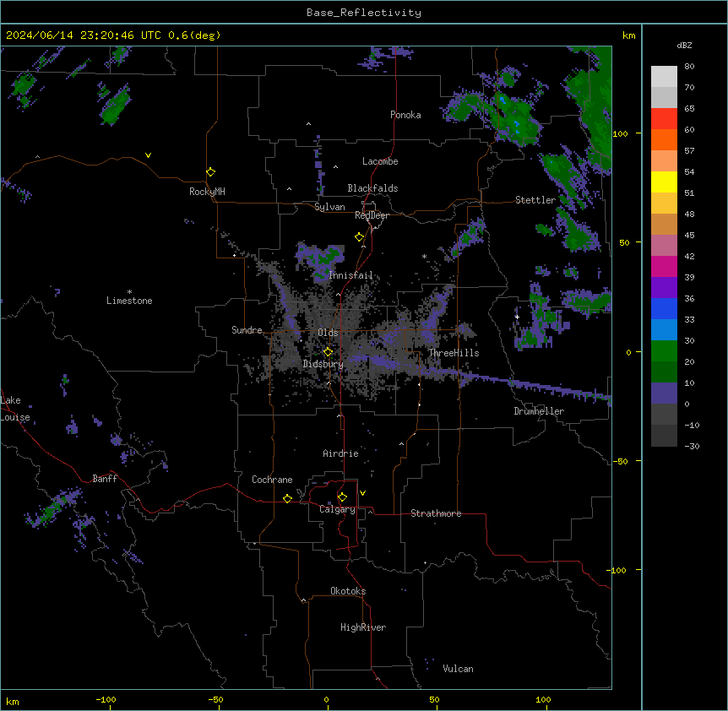
Task: Pick the red legend band below 65
Action: 664,118
